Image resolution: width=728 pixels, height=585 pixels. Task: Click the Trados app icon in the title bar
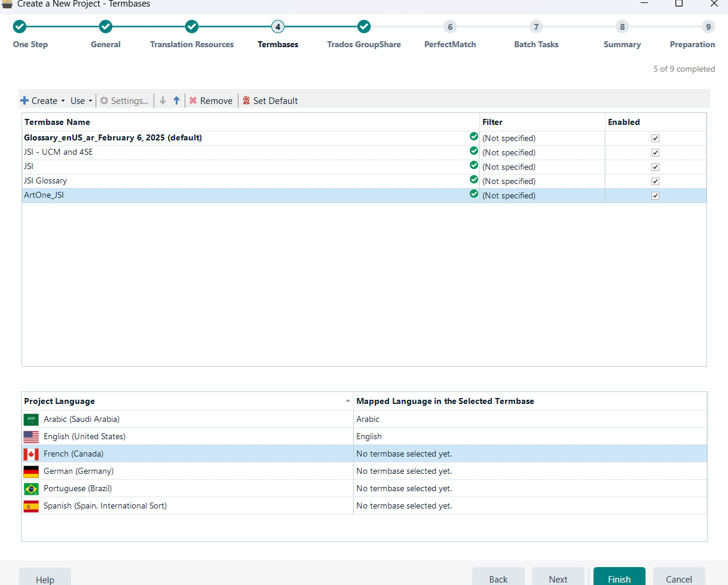point(7,4)
